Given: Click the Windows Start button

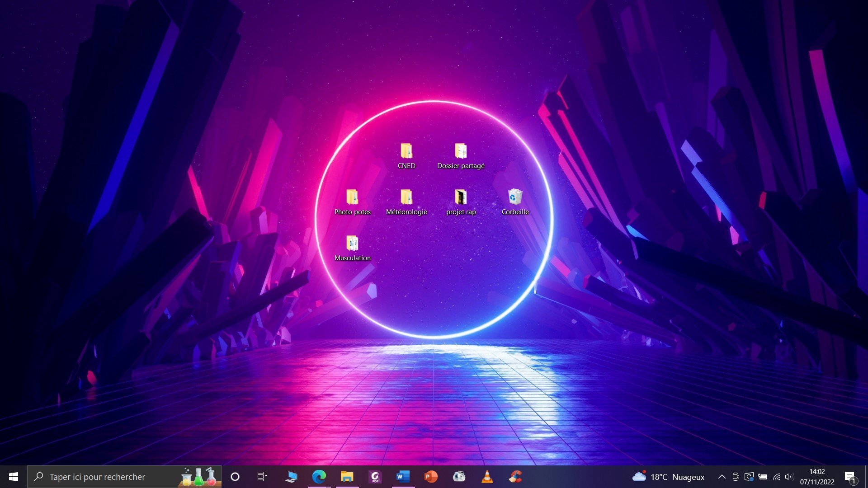Looking at the screenshot, I should pos(14,477).
